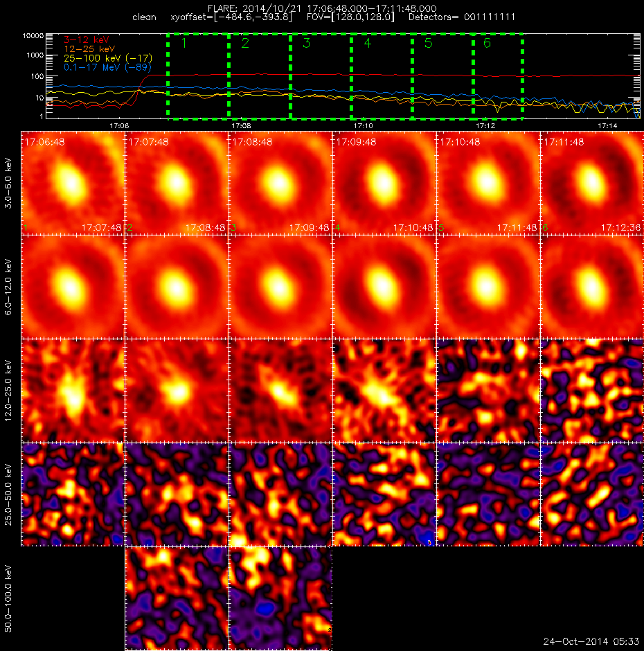The width and height of the screenshot is (644, 651).
Task: Click the '12.0-25.0 keV' row label
Action: tap(8, 391)
